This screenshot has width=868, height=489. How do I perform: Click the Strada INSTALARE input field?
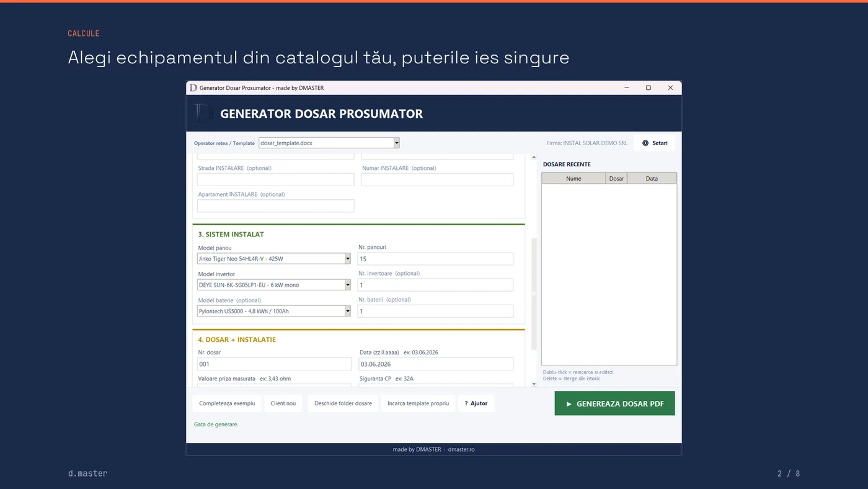click(276, 179)
